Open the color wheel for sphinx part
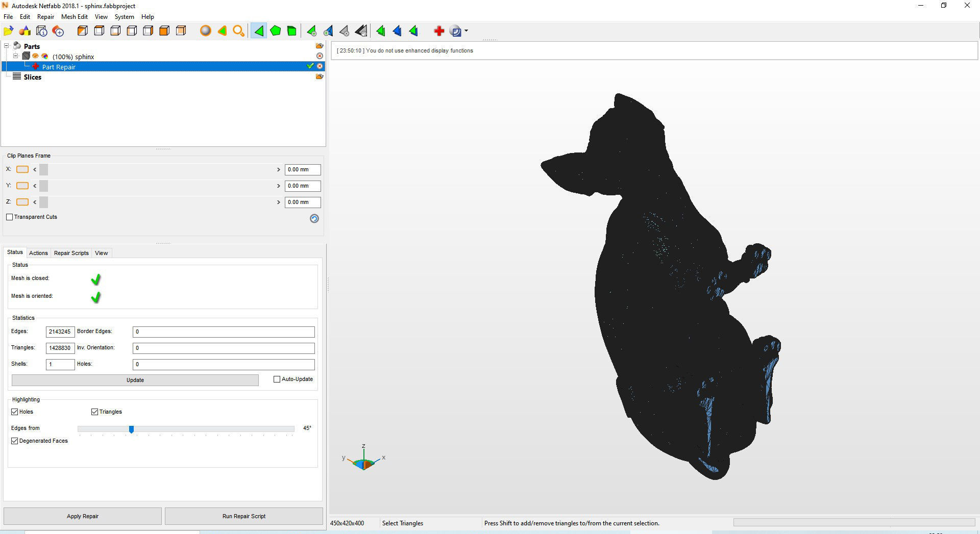The image size is (980, 534). pos(45,56)
